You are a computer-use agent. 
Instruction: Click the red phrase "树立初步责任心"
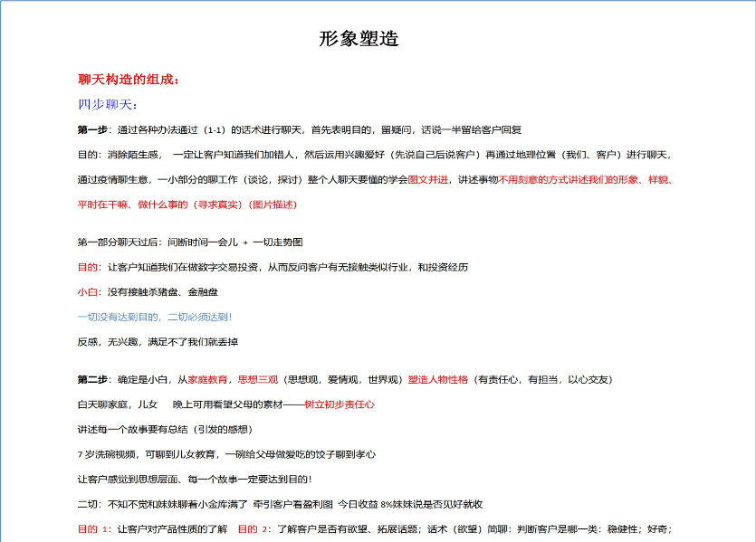coord(339,404)
